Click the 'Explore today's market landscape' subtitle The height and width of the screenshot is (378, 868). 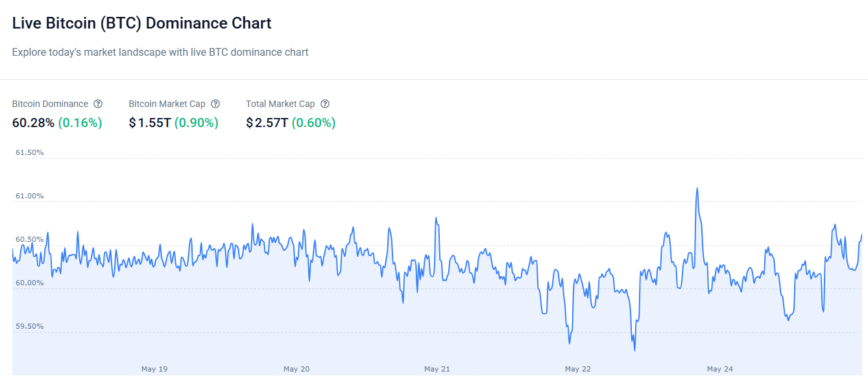point(160,52)
